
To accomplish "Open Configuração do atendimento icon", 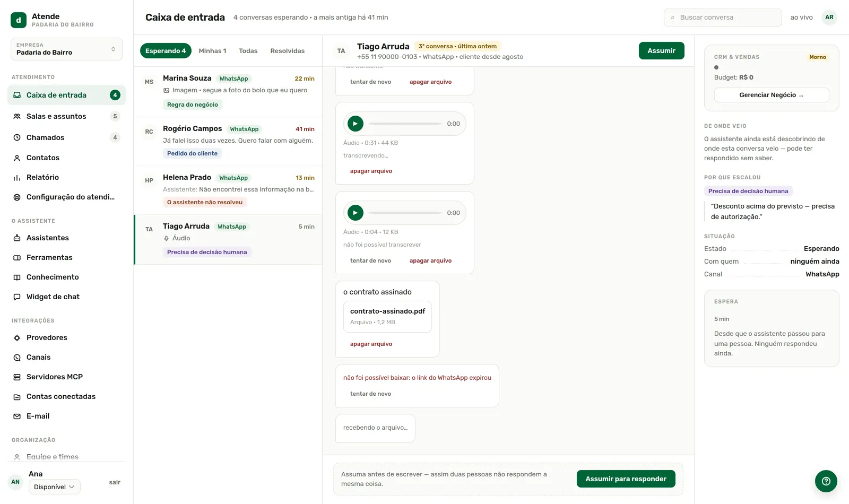I will [x=17, y=197].
